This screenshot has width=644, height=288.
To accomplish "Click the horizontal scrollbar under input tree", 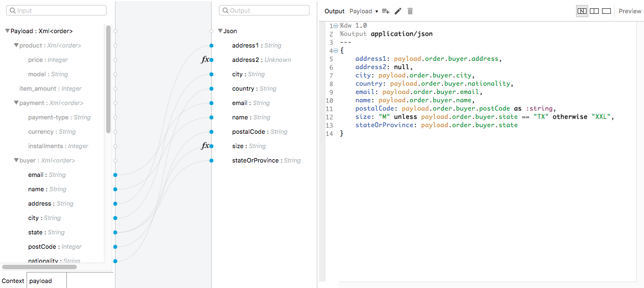I will pyautogui.click(x=39, y=267).
